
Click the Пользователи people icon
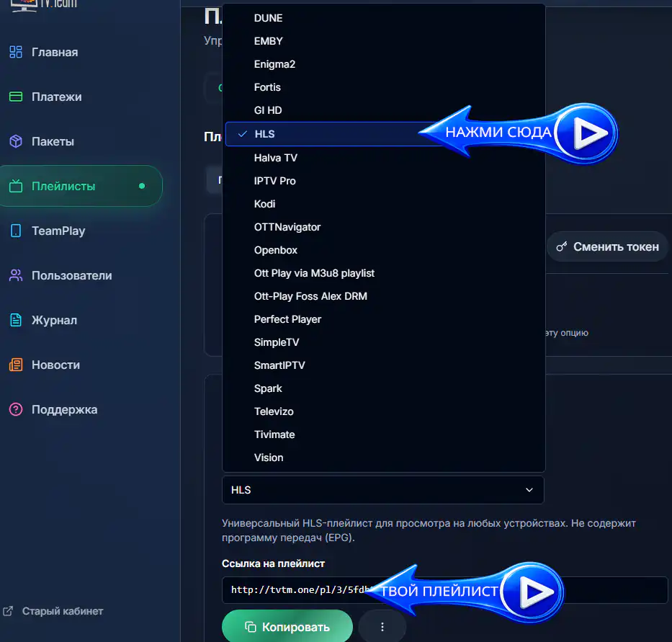click(16, 275)
